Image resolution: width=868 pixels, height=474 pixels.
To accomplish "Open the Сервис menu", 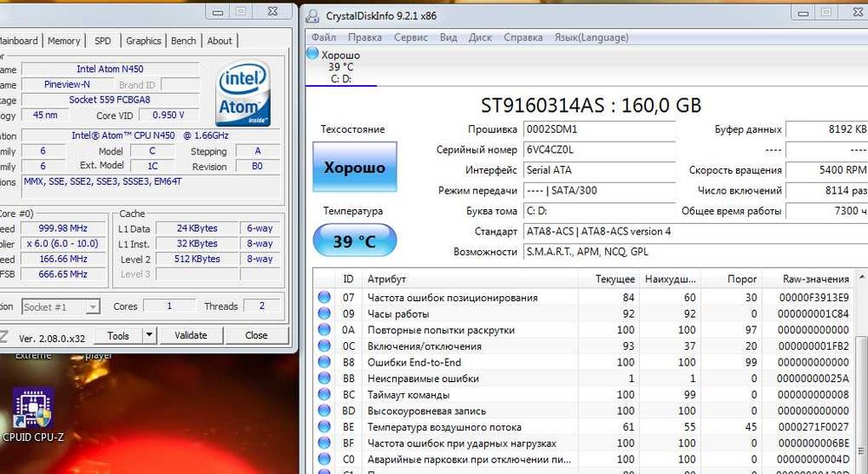I will point(411,37).
